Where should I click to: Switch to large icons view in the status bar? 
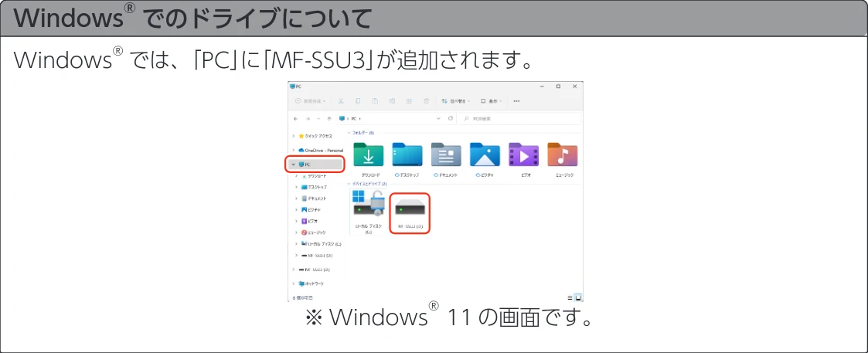click(x=578, y=297)
